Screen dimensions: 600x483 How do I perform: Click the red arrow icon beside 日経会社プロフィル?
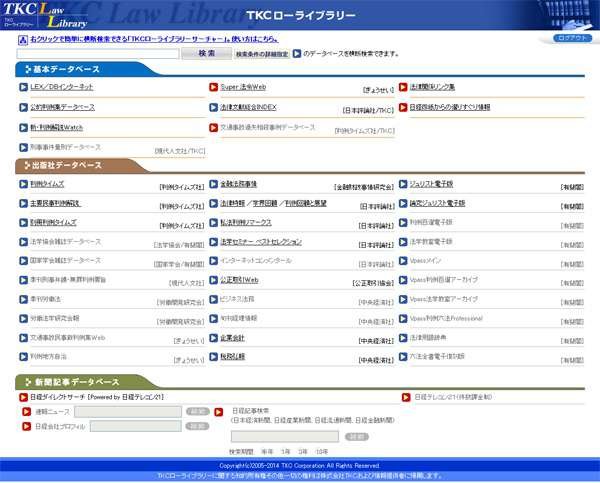tap(26, 426)
